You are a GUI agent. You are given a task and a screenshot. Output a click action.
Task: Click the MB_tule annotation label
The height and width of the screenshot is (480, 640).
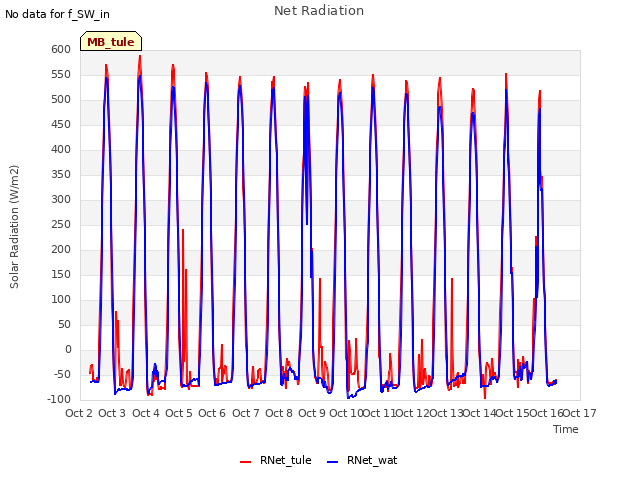tap(111, 41)
